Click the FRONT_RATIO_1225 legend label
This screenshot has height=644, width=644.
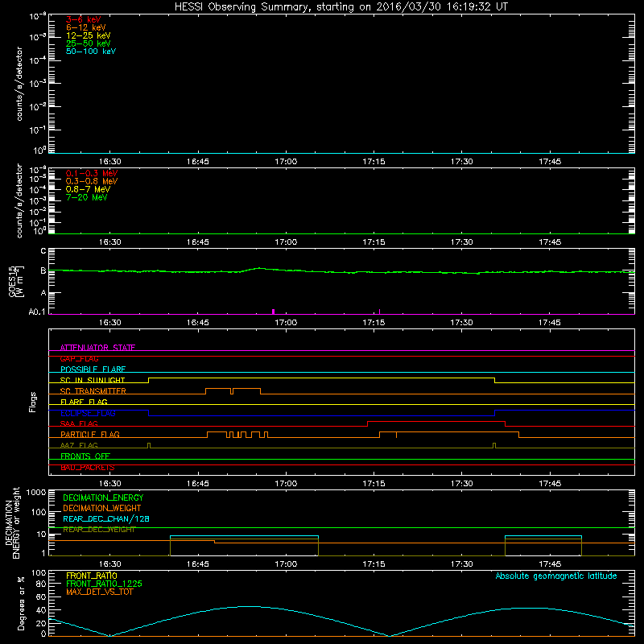104,584
